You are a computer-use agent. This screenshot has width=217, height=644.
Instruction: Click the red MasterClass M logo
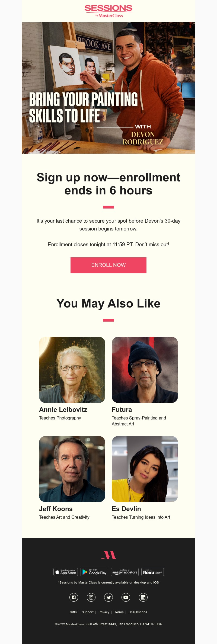point(108,555)
